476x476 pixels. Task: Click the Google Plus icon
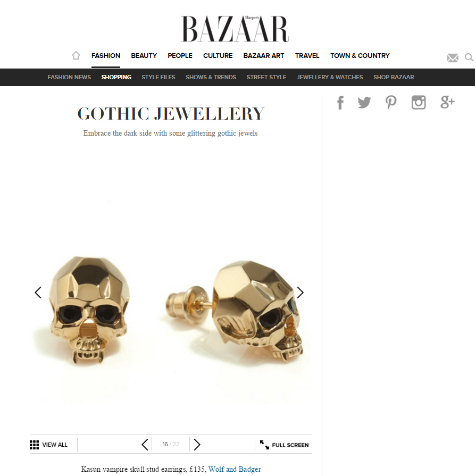point(447,102)
